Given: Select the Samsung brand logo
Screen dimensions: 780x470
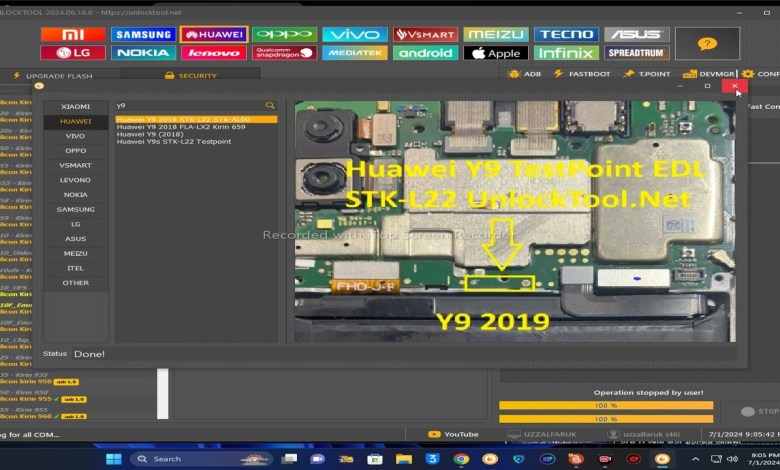Looking at the screenshot, I should click(143, 34).
